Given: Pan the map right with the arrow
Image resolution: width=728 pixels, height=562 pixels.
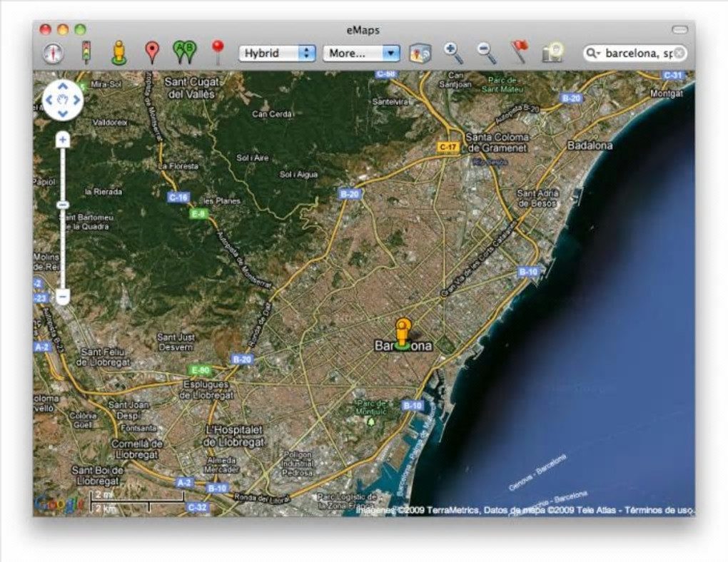Looking at the screenshot, I should coord(76,100).
